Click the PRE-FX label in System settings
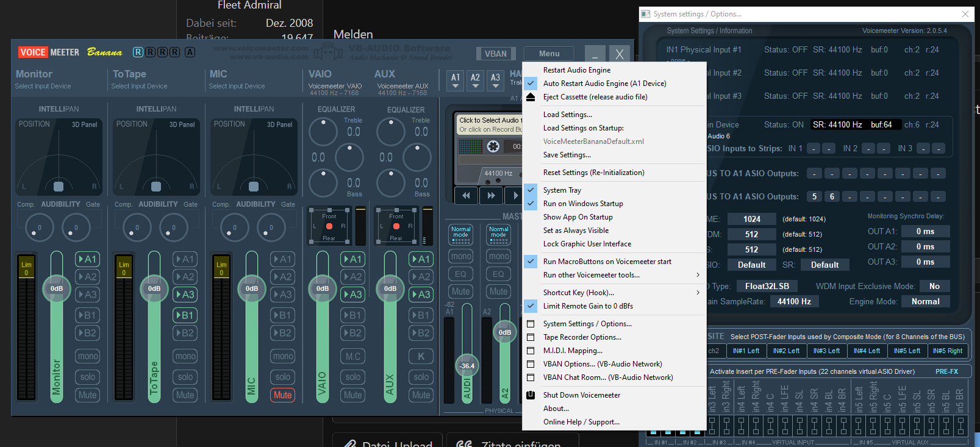 coord(946,371)
